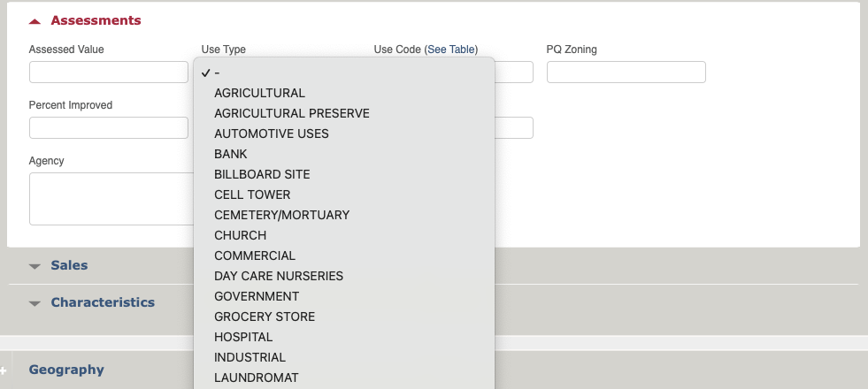Select BILLBOARD SITE option
The width and height of the screenshot is (868, 389).
[x=344, y=174]
